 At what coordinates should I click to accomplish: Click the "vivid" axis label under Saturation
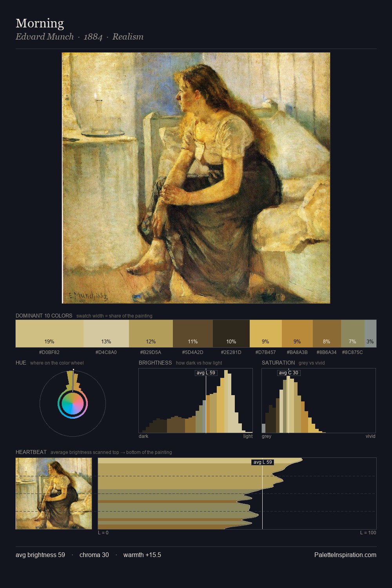(x=370, y=436)
